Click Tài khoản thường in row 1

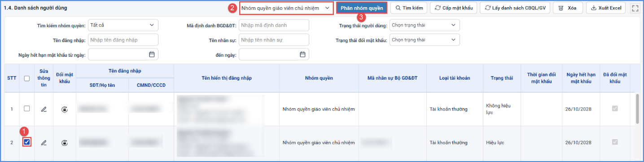tap(449, 109)
